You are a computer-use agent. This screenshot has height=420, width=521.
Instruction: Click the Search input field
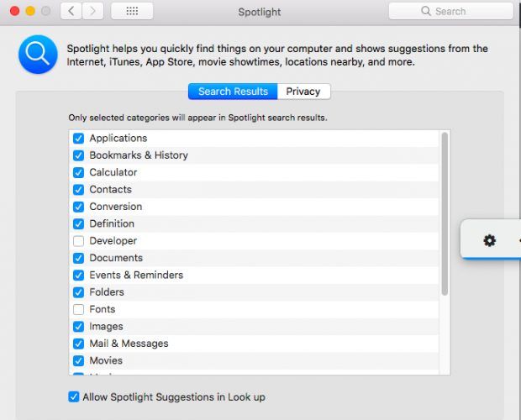point(451,11)
